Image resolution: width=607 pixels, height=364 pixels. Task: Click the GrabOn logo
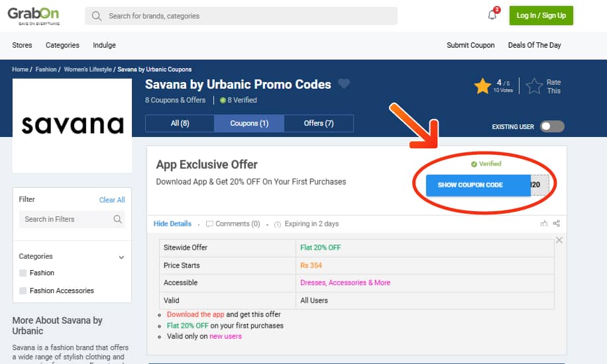[34, 16]
